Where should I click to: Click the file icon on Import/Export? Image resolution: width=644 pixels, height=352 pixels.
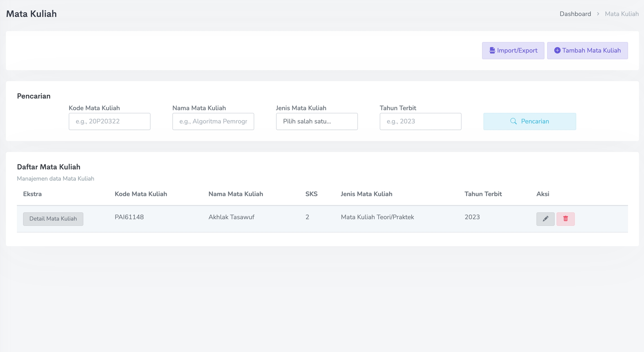492,50
